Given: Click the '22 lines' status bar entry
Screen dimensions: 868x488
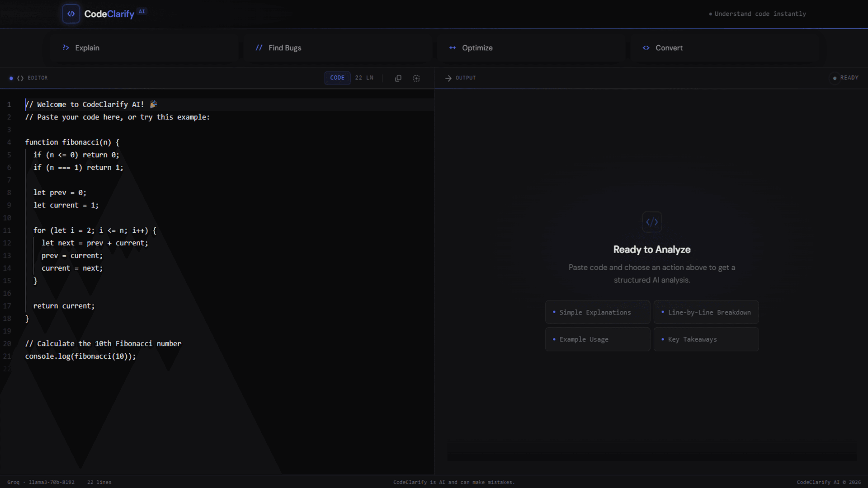Looking at the screenshot, I should 99,482.
